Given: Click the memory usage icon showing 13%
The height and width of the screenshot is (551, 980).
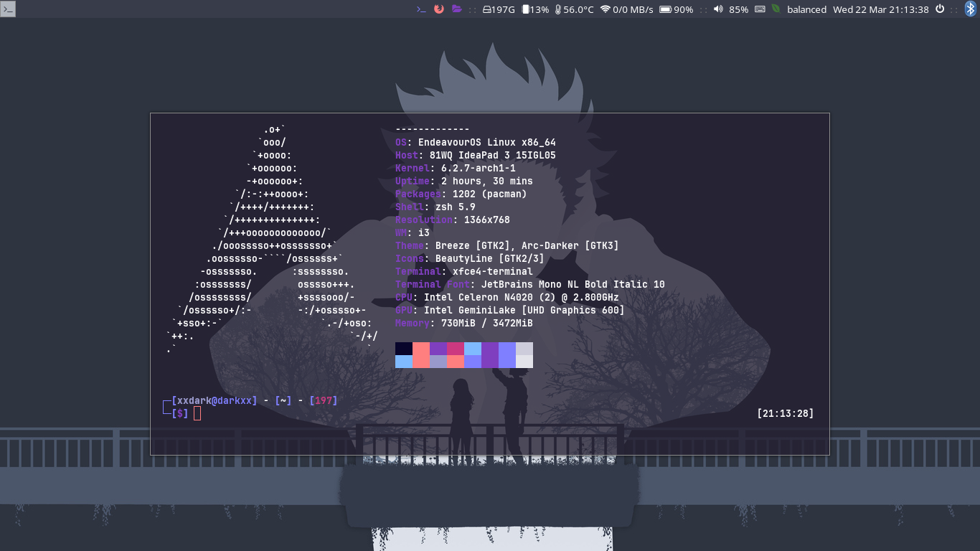Looking at the screenshot, I should (526, 9).
